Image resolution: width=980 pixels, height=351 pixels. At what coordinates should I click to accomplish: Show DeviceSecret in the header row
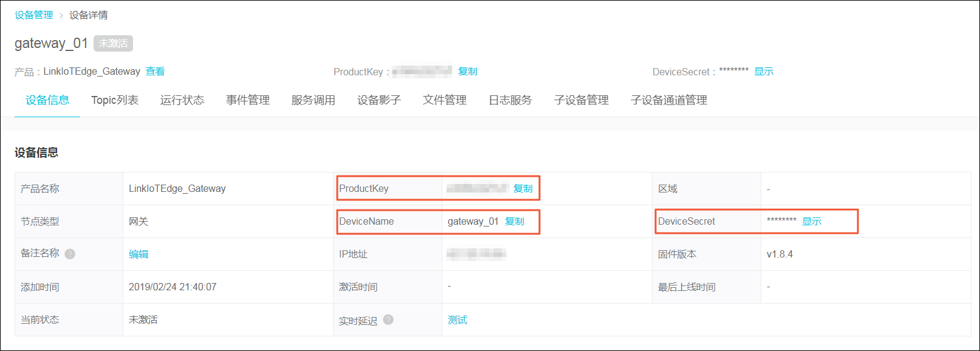pyautogui.click(x=764, y=71)
